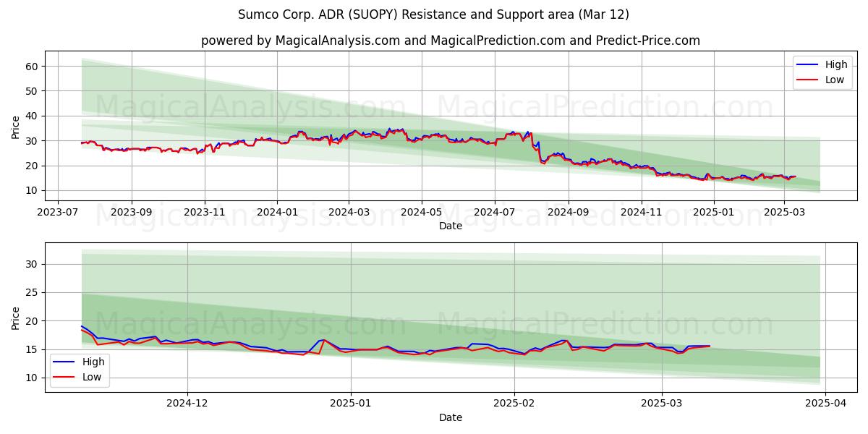Click the '2025-03' label on top chart axis

(x=784, y=213)
